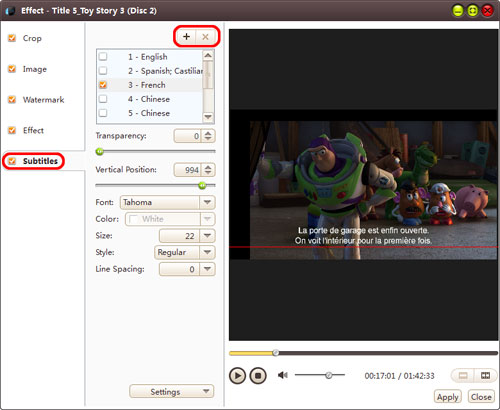Viewport: 500px width, 410px height.
Task: Click the Vertical Position slider handle
Action: (x=202, y=185)
